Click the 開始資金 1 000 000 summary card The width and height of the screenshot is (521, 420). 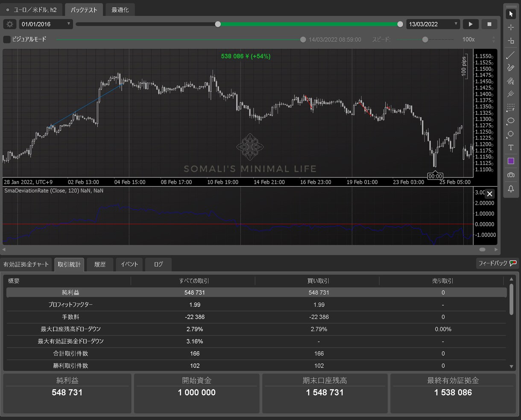point(197,393)
